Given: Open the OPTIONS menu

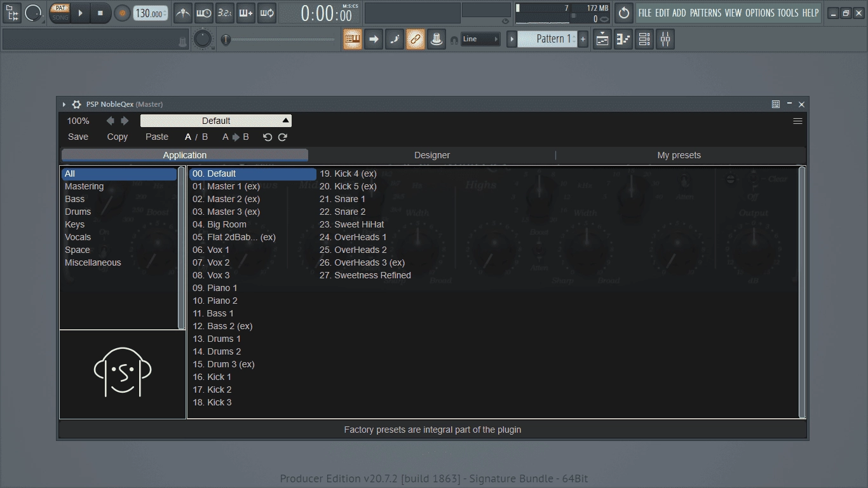Looking at the screenshot, I should click(x=760, y=13).
